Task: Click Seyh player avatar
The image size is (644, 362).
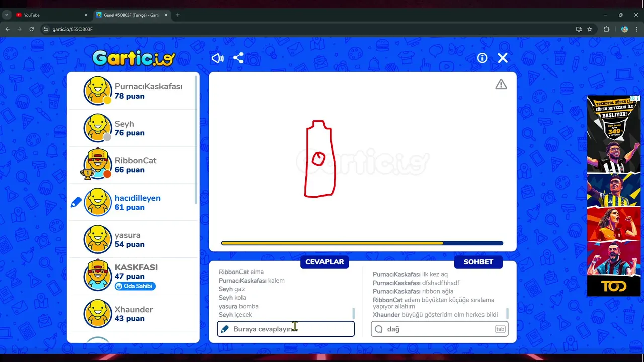Action: [x=97, y=128]
